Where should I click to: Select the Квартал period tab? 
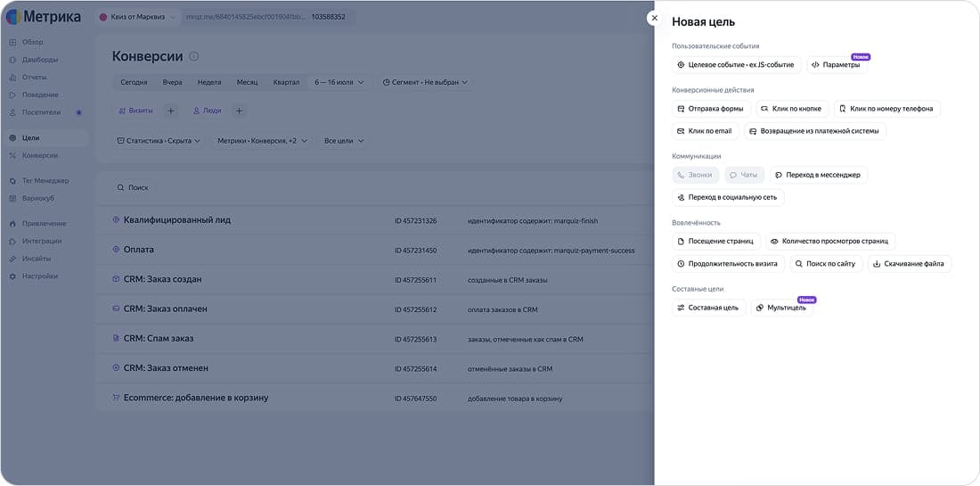point(286,82)
